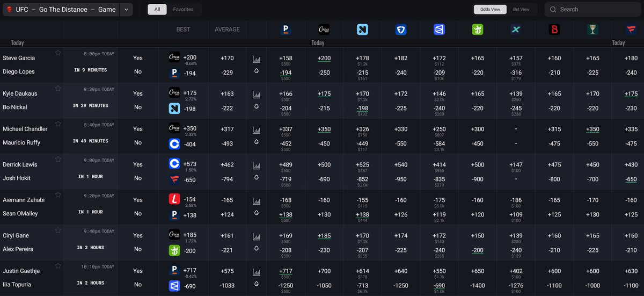644x296 pixels.
Task: Open the DraftKings green logo column header
Action: pyautogui.click(x=478, y=30)
